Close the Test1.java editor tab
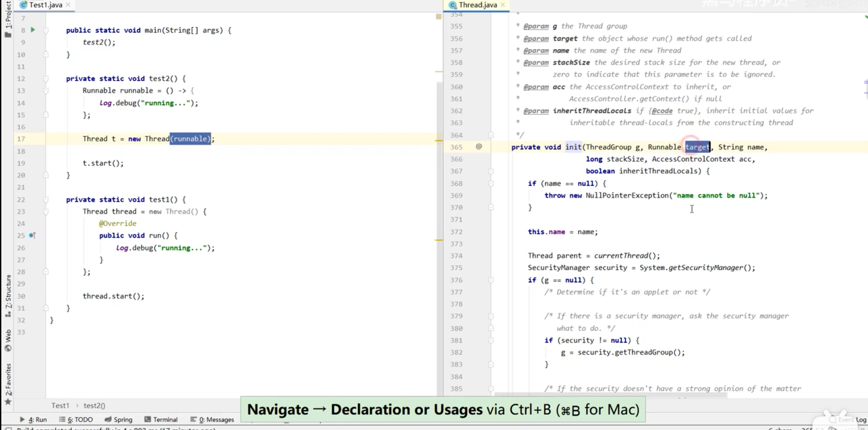This screenshot has height=430, width=868. click(68, 5)
